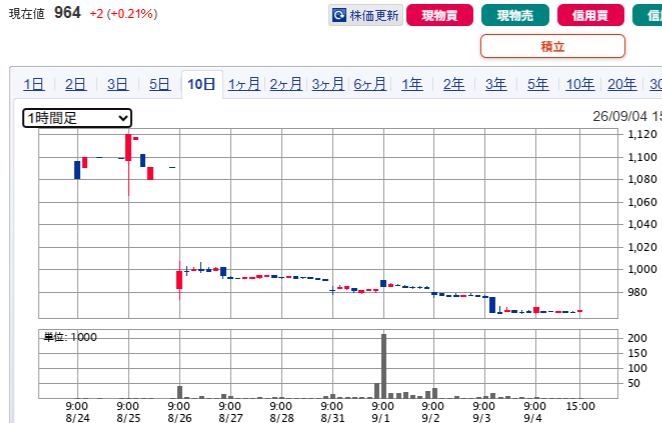Select the 10日 period tab

[x=201, y=84]
